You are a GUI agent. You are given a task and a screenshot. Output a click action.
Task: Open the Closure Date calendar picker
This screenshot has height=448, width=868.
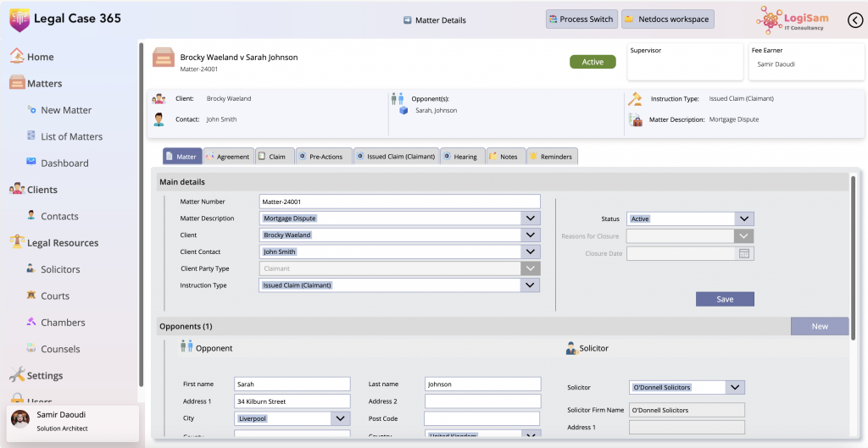tap(744, 253)
